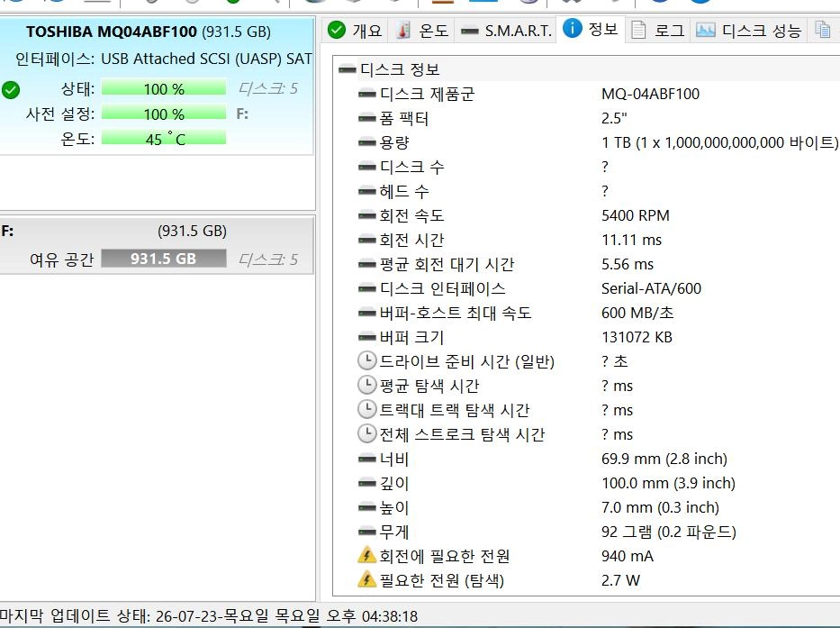Viewport: 840px width, 628px height.
Task: Click the interface text USB Attached SCSI (UASP) SAT
Action: click(206, 59)
